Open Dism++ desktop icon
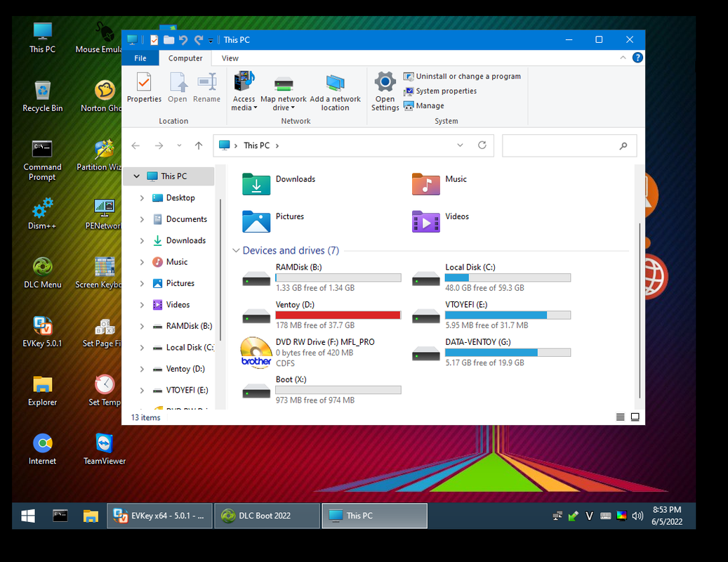Screen dimensions: 728x562 tap(42, 214)
